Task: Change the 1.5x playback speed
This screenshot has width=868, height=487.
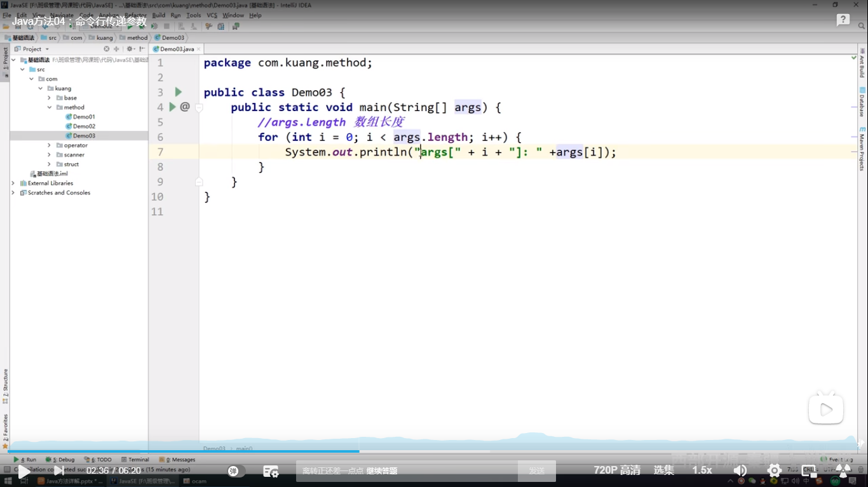Action: pyautogui.click(x=702, y=470)
